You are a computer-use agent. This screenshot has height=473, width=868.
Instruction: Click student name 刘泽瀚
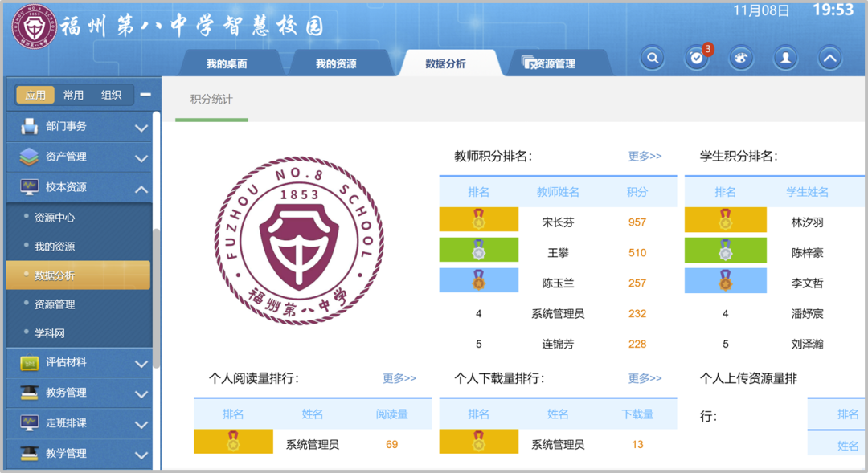click(x=807, y=344)
